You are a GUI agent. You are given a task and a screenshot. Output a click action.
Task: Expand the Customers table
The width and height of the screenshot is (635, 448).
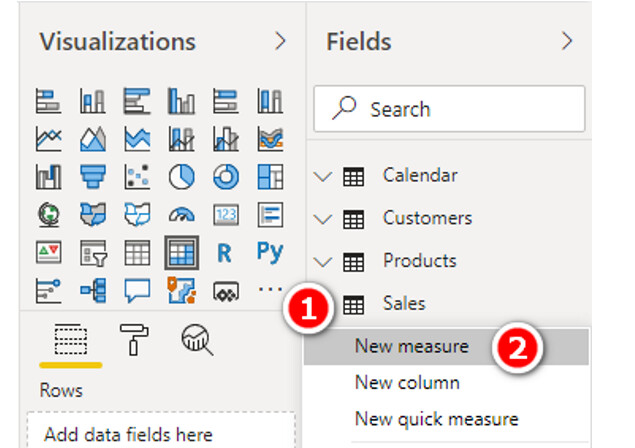[323, 219]
